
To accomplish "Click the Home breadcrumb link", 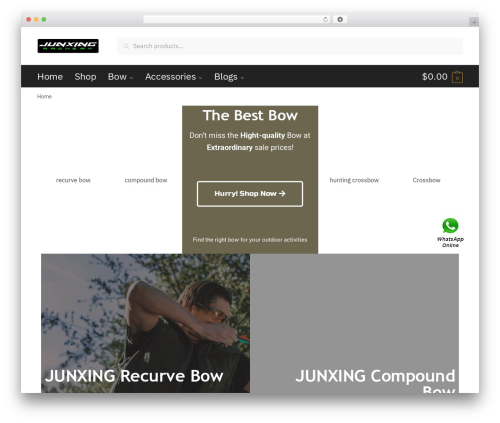I will [x=44, y=96].
